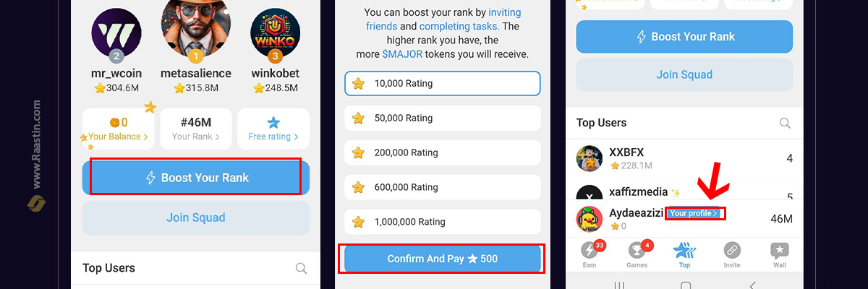Choose the 1,000,000 Rating option
Screen dimensions: 868x289
[443, 222]
